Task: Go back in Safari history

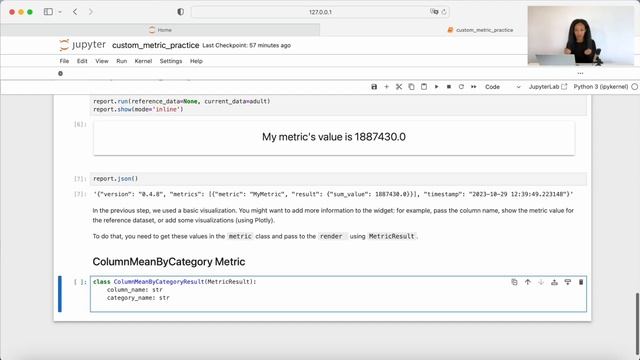Action: pyautogui.click(x=75, y=12)
